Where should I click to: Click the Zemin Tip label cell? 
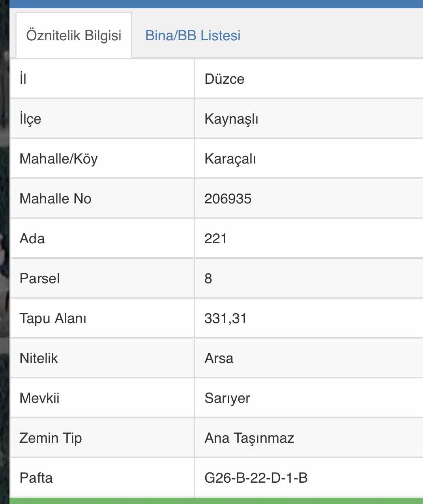pos(51,438)
